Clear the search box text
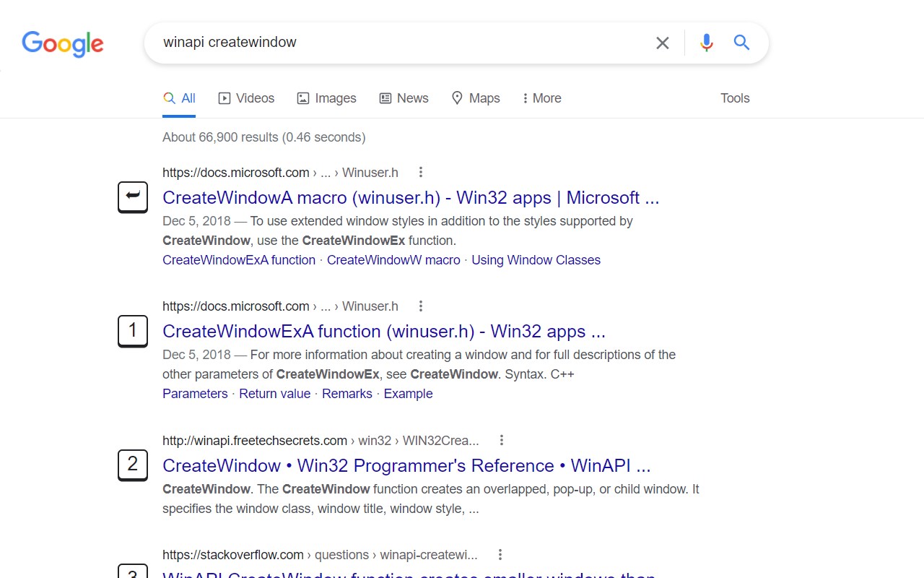Screen dimensions: 924x578 coord(662,43)
